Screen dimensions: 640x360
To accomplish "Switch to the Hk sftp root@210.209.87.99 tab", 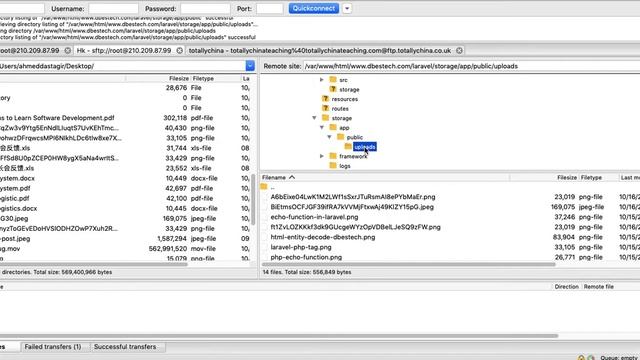I will (x=124, y=51).
